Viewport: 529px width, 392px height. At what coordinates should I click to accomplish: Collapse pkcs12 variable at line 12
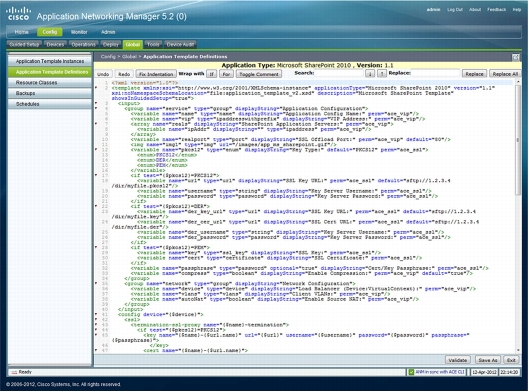(96, 149)
